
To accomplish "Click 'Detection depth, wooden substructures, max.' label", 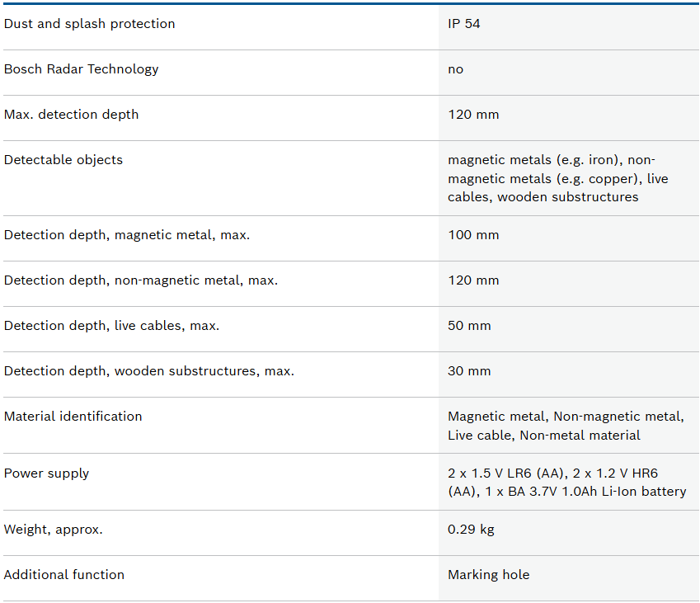I will point(149,371).
